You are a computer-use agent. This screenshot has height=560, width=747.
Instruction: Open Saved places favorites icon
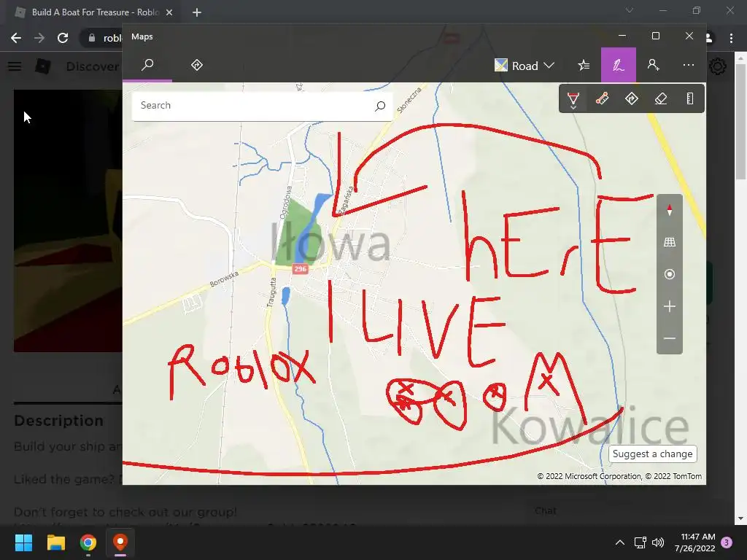click(584, 65)
